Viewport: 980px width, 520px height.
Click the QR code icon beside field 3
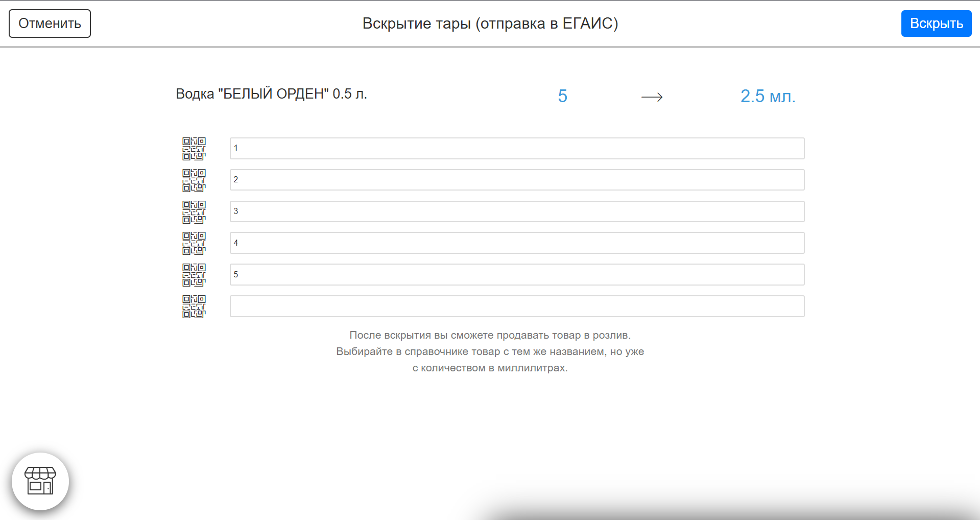click(194, 212)
